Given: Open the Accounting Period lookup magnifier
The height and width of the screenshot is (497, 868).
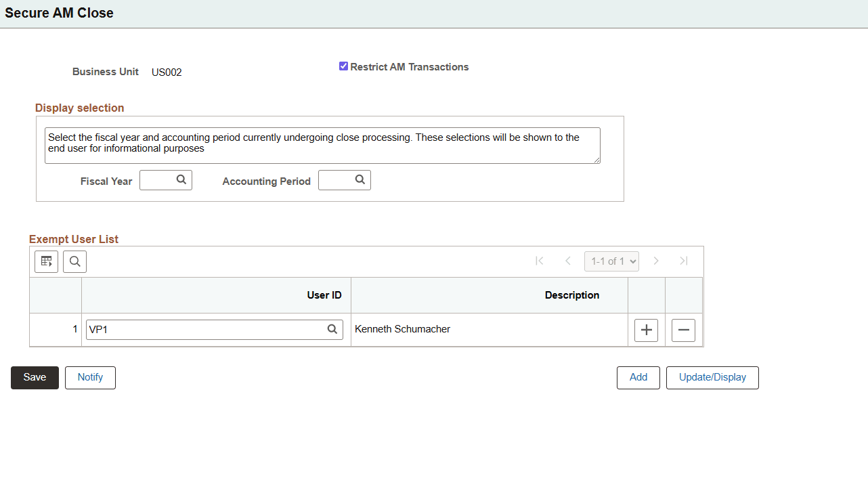Looking at the screenshot, I should point(360,180).
